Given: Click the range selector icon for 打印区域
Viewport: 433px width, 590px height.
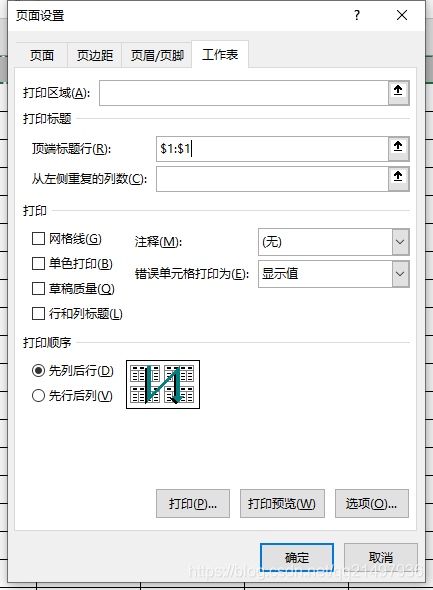Looking at the screenshot, I should (398, 93).
